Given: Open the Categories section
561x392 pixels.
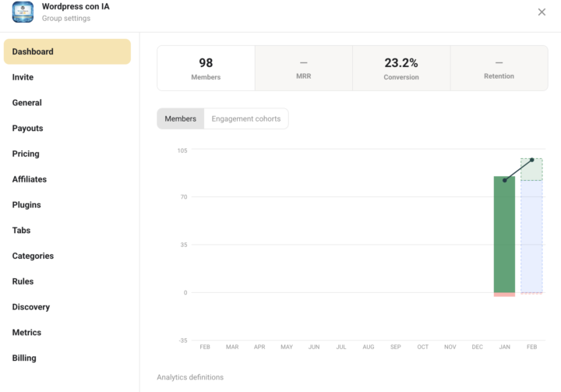Looking at the screenshot, I should 33,256.
